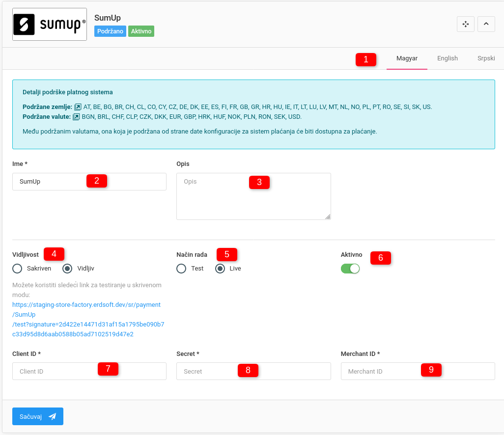Select the Sakriven visibility radio button
This screenshot has width=504, height=435.
(18, 269)
